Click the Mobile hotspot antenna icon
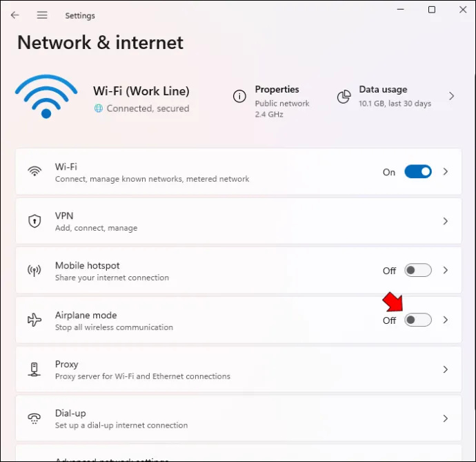476x462 pixels. click(34, 270)
